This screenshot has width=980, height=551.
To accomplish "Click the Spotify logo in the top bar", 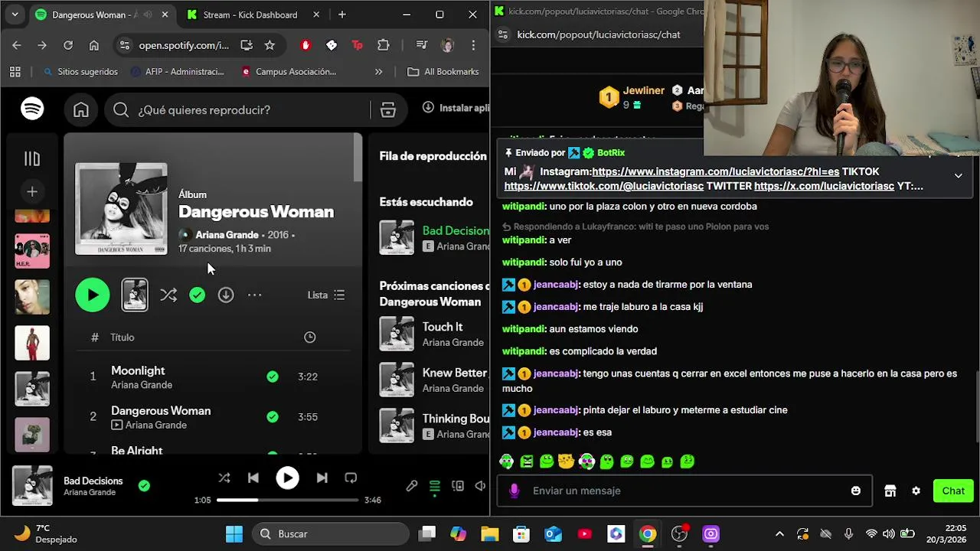I will pyautogui.click(x=32, y=109).
